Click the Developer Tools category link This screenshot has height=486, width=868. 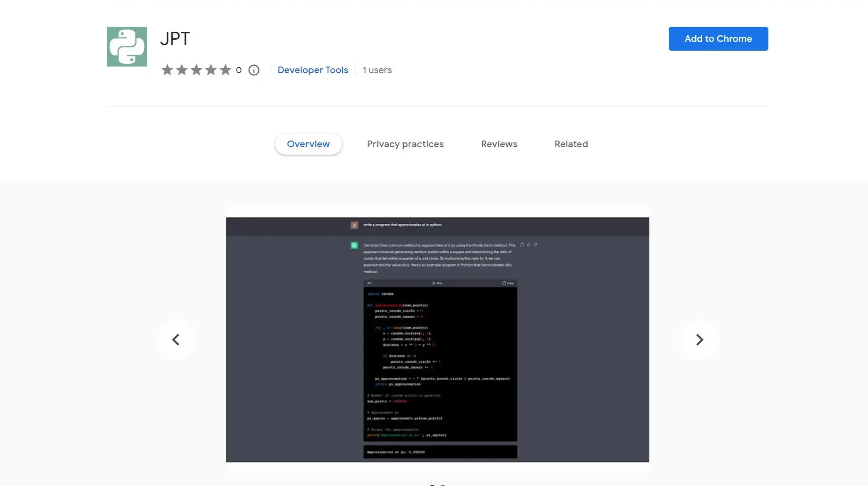(313, 70)
